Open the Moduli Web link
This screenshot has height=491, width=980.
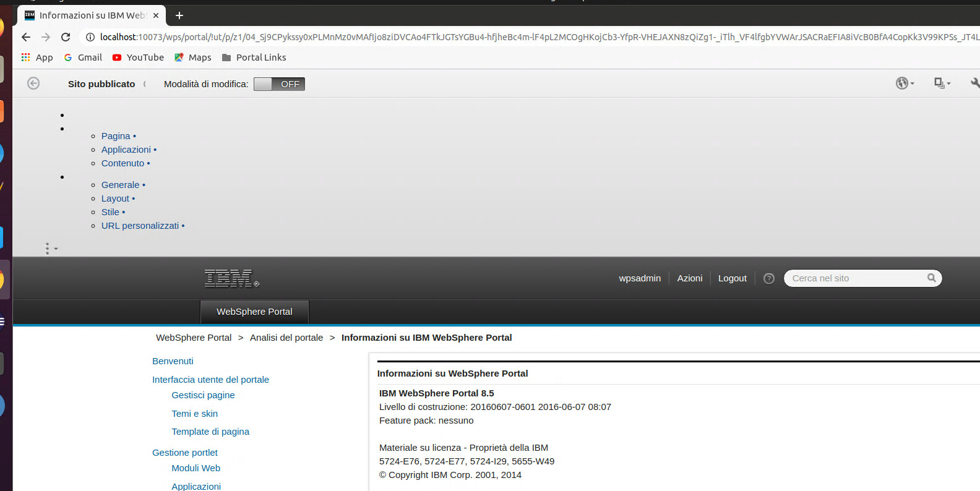coord(196,468)
